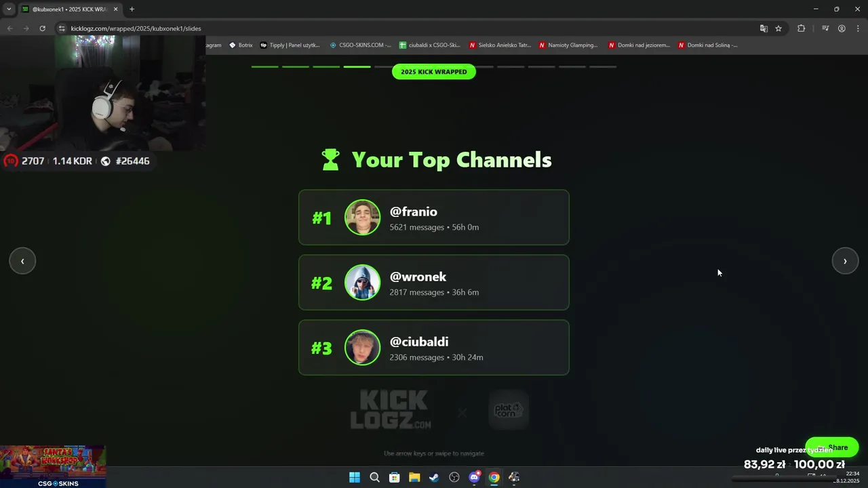The height and width of the screenshot is (488, 868).
Task: Open OBS Studio from taskbar
Action: click(x=454, y=477)
